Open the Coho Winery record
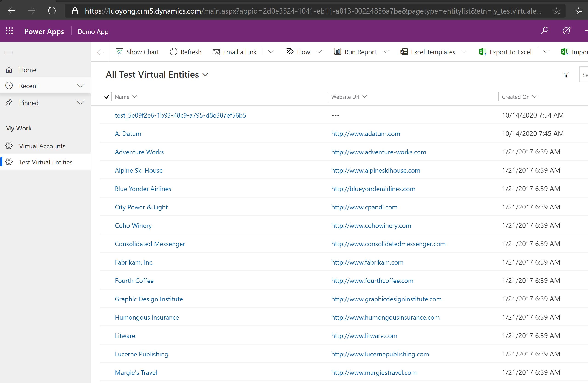Image resolution: width=588 pixels, height=383 pixels. (x=133, y=225)
